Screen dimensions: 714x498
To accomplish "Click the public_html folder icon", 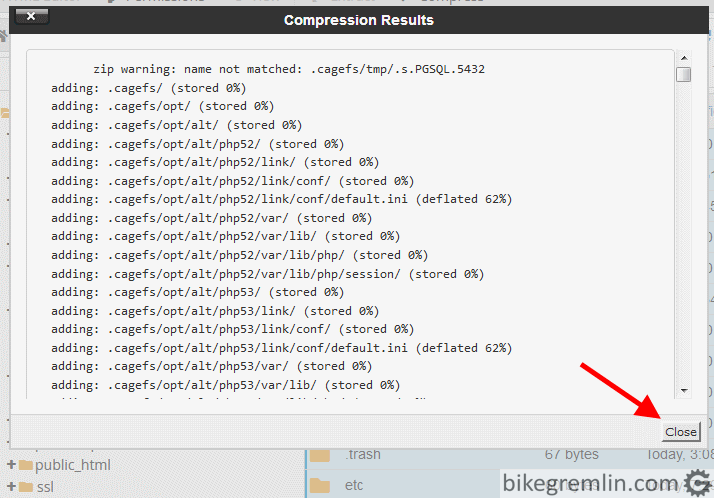I will (x=26, y=465).
